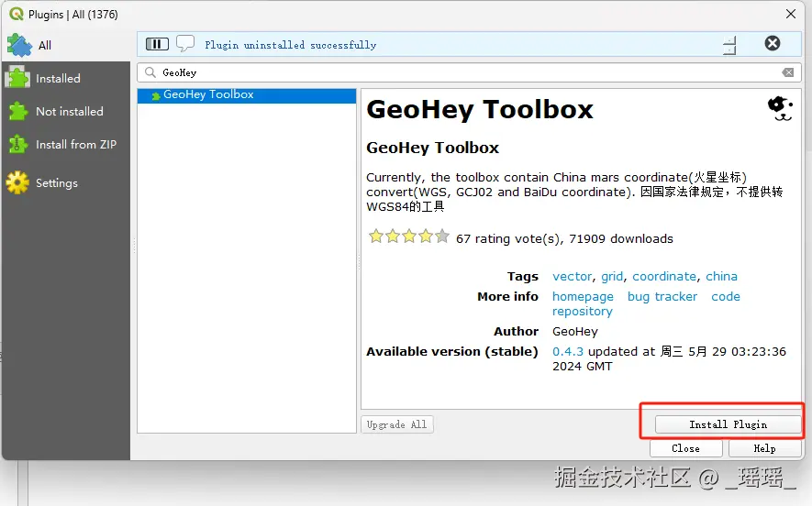
Task: Click the star rating row
Action: [x=408, y=236]
